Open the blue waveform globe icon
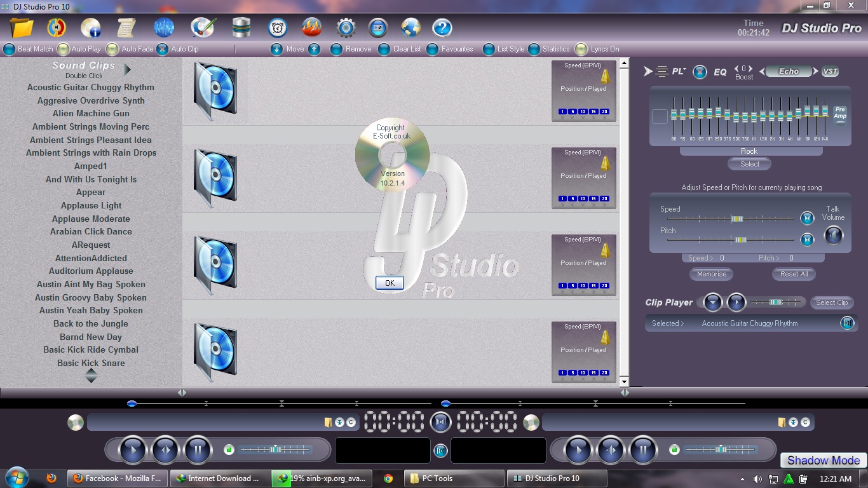 coord(164,28)
